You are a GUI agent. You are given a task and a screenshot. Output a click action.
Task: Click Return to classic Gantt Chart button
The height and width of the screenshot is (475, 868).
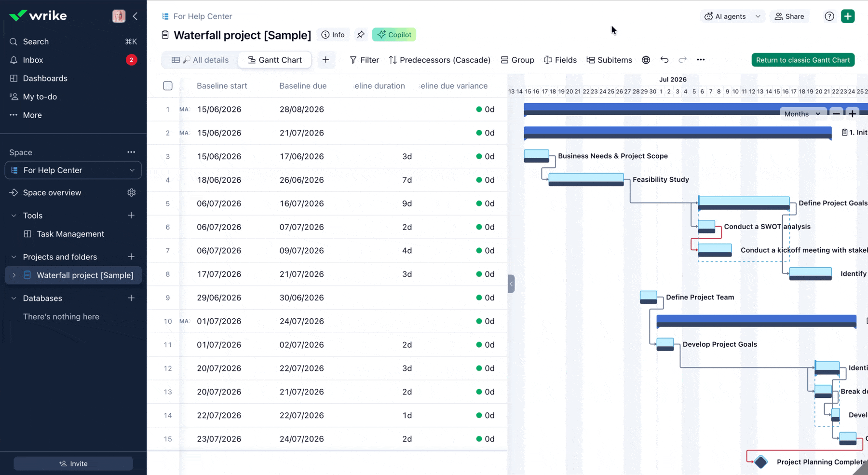803,60
